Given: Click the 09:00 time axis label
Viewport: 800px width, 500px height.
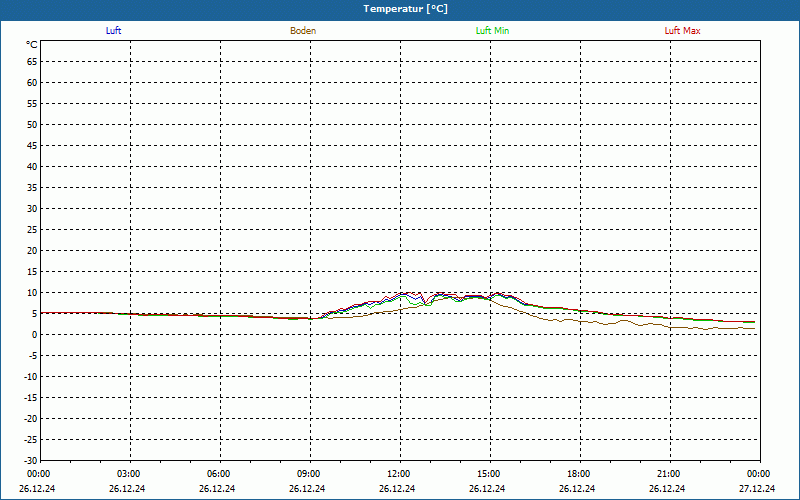Looking at the screenshot, I should [x=309, y=474].
